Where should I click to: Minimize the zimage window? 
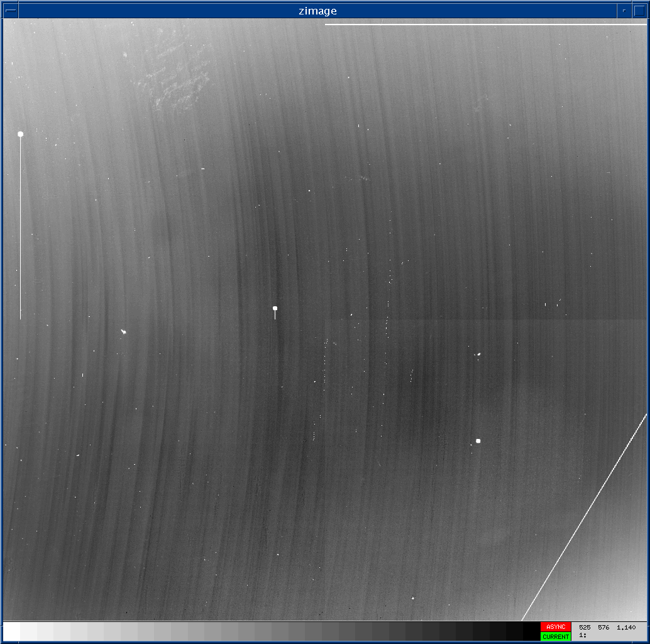(x=624, y=10)
